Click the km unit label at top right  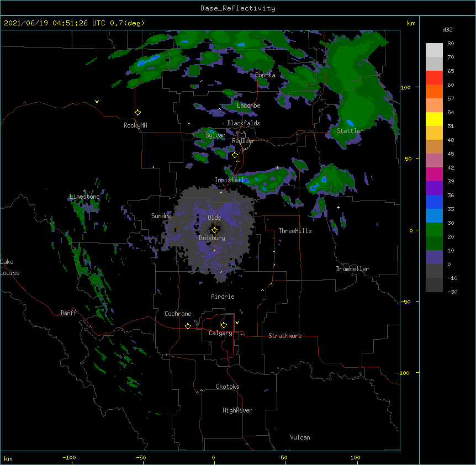tap(411, 23)
